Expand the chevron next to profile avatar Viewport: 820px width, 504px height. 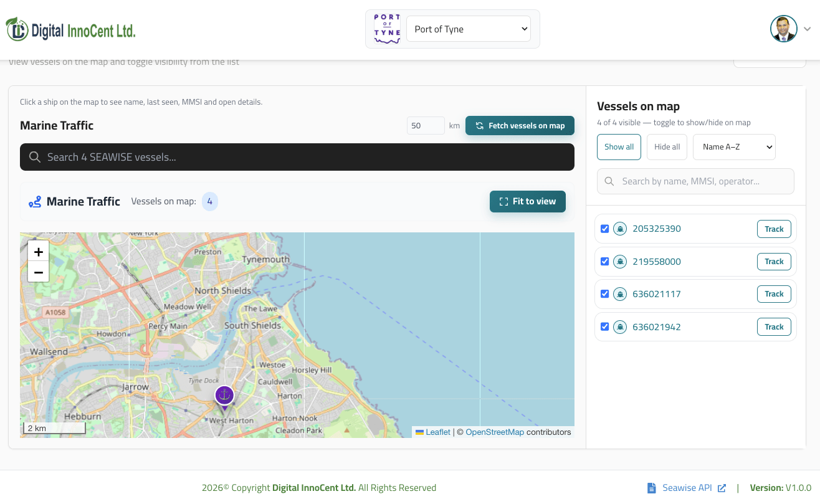coord(807,29)
